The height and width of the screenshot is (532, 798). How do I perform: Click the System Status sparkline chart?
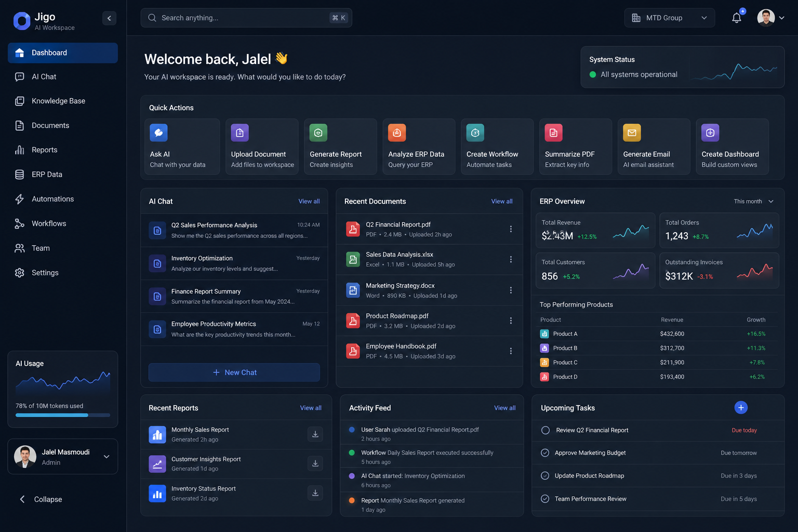(735, 72)
